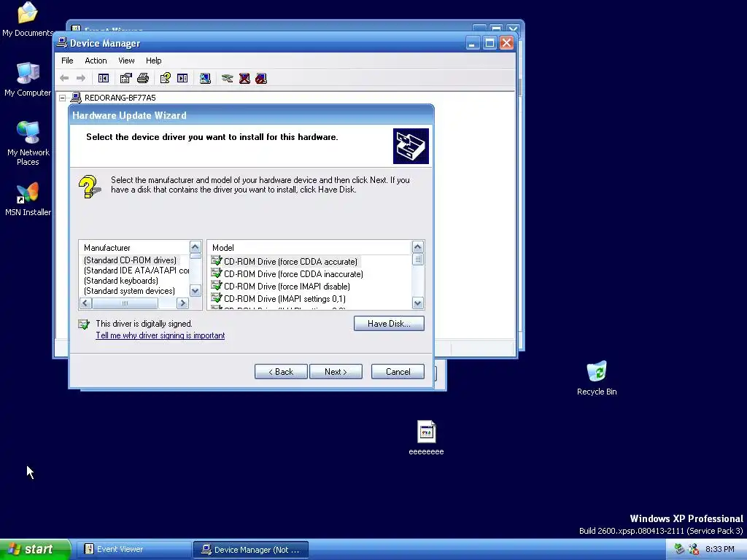Screen dimensions: 747x560
Task: Click the Back arrow in Device Manager toolbar
Action: tap(64, 78)
